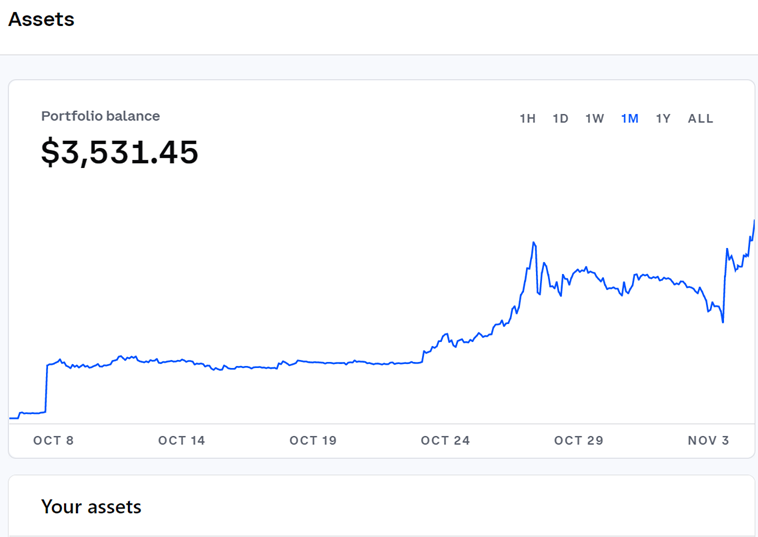Click the latest point at chart's right end

[754, 221]
